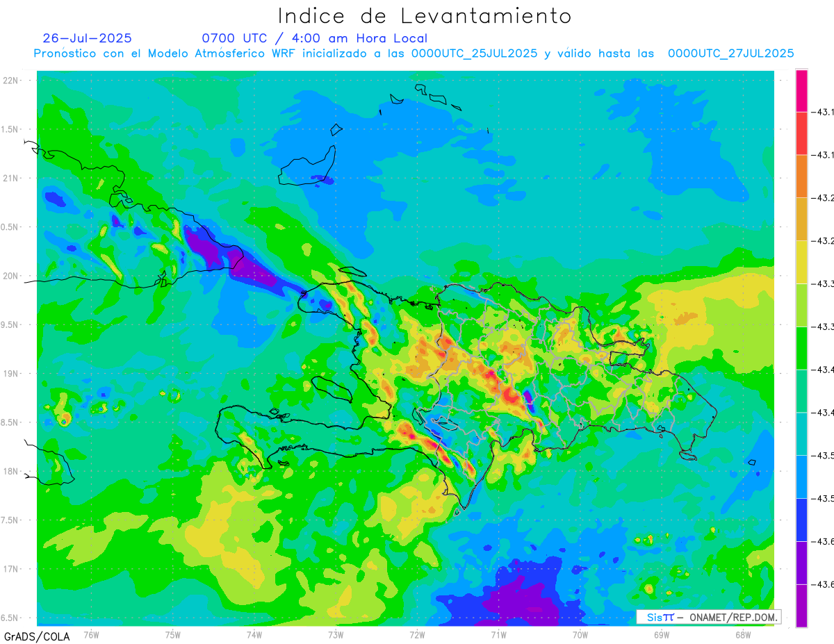The width and height of the screenshot is (834, 644).
Task: Click the '20N' latitude axis label
Action: pyautogui.click(x=10, y=276)
